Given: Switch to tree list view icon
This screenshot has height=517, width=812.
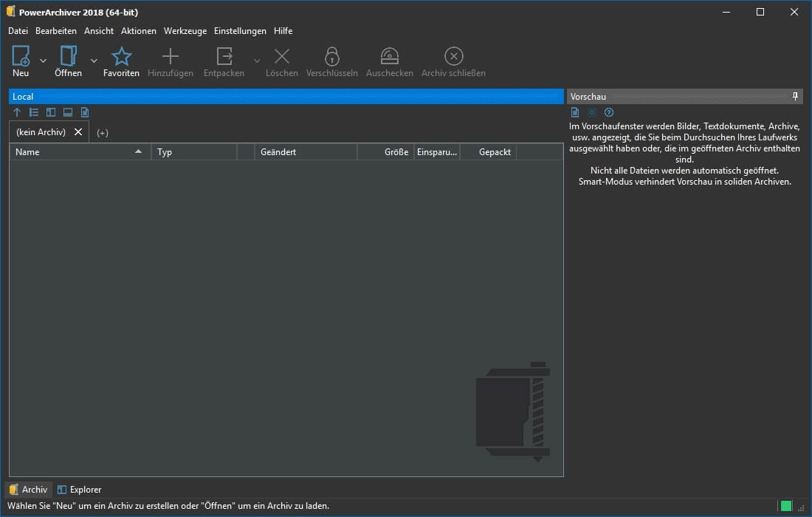Looking at the screenshot, I should click(34, 112).
